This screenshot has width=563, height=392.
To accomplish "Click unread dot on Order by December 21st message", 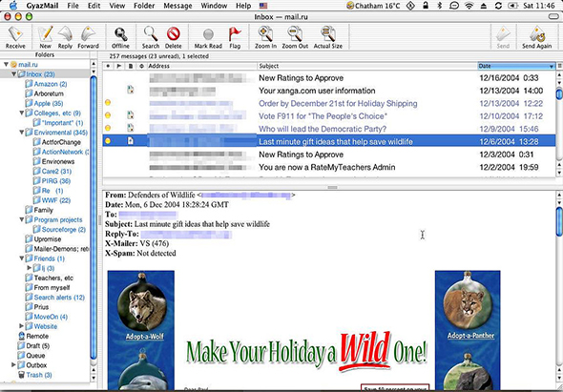I will 108,103.
